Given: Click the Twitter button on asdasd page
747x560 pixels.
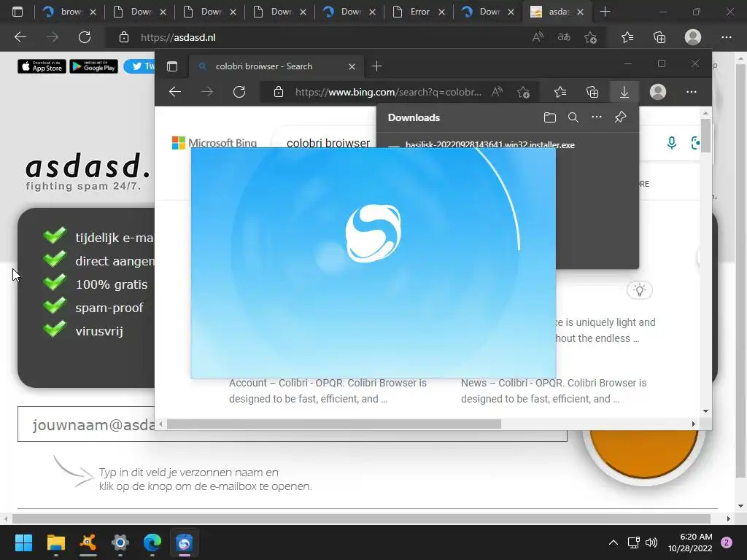Looking at the screenshot, I should 139,66.
